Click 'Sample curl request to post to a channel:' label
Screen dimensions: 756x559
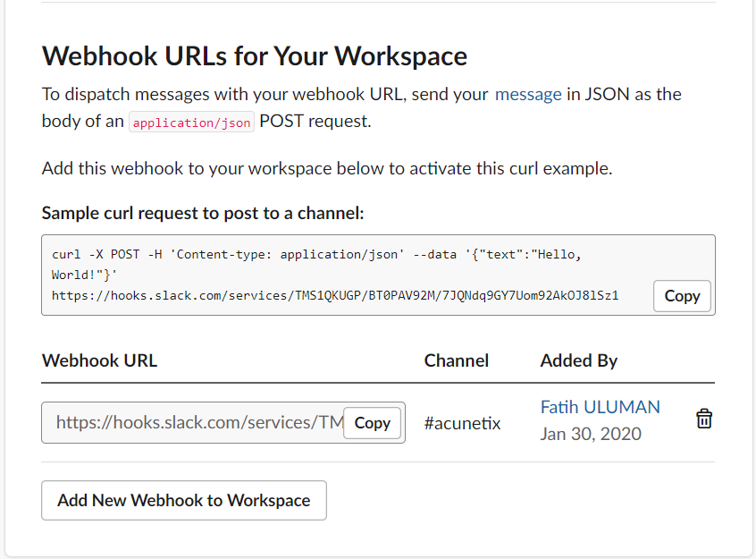click(x=203, y=213)
